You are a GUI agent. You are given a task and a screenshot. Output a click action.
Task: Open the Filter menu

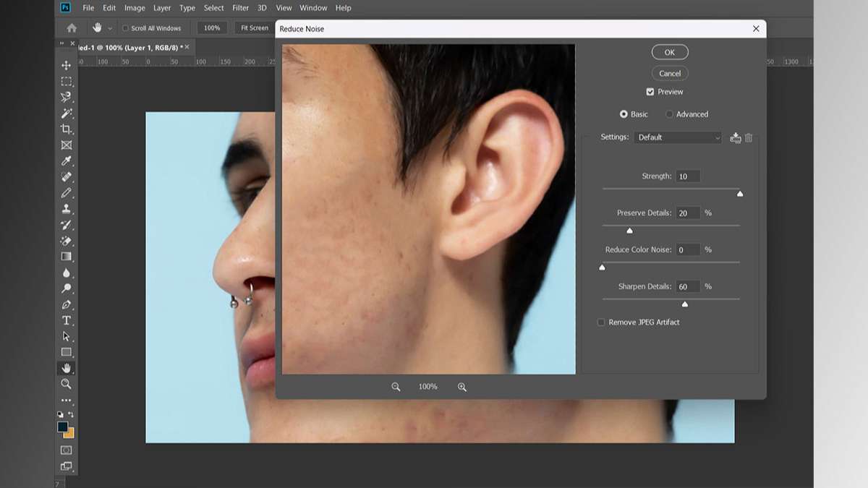tap(240, 8)
